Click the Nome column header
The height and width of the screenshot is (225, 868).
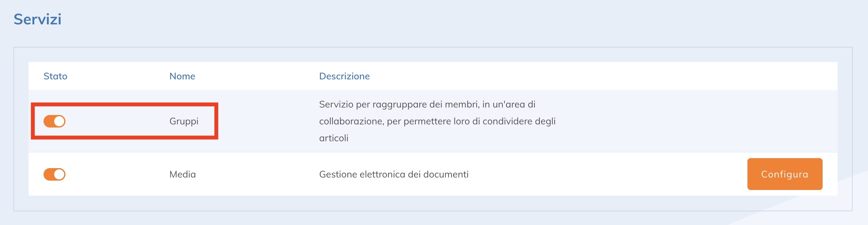tap(182, 76)
